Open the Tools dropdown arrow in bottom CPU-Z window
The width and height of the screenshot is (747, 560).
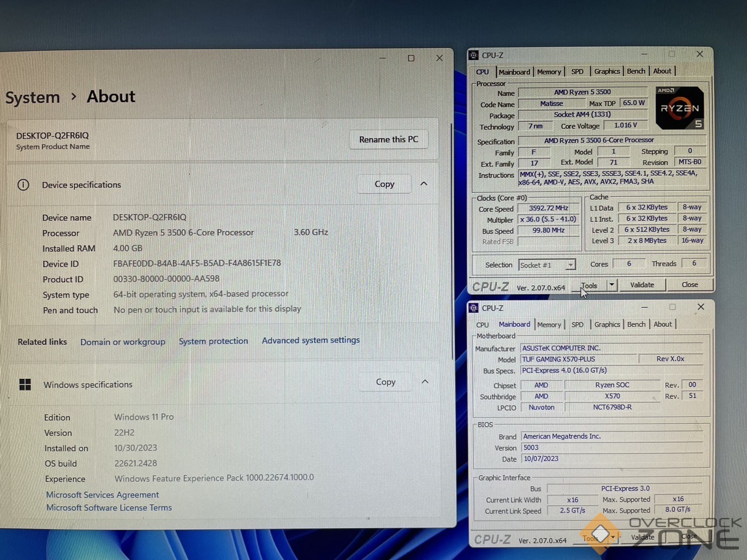pos(613,537)
